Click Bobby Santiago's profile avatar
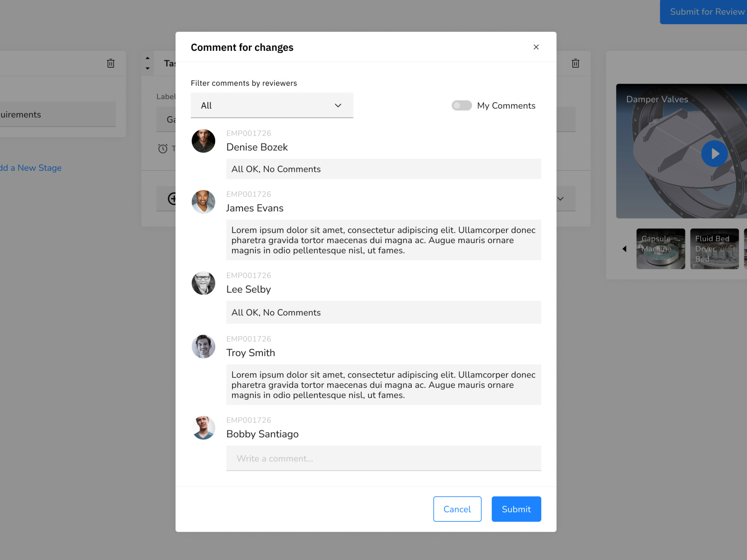Image resolution: width=747 pixels, height=560 pixels. click(x=203, y=427)
